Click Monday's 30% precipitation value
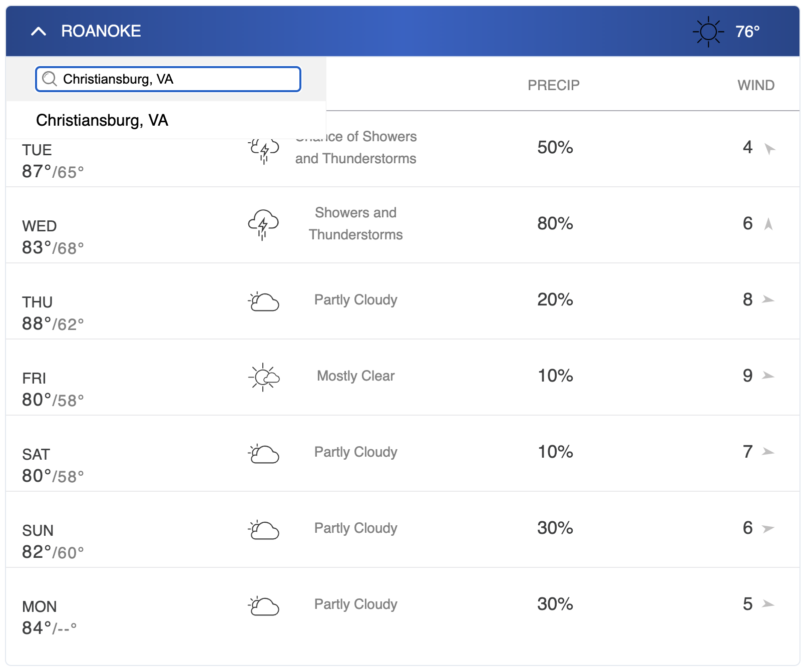 pyautogui.click(x=555, y=604)
